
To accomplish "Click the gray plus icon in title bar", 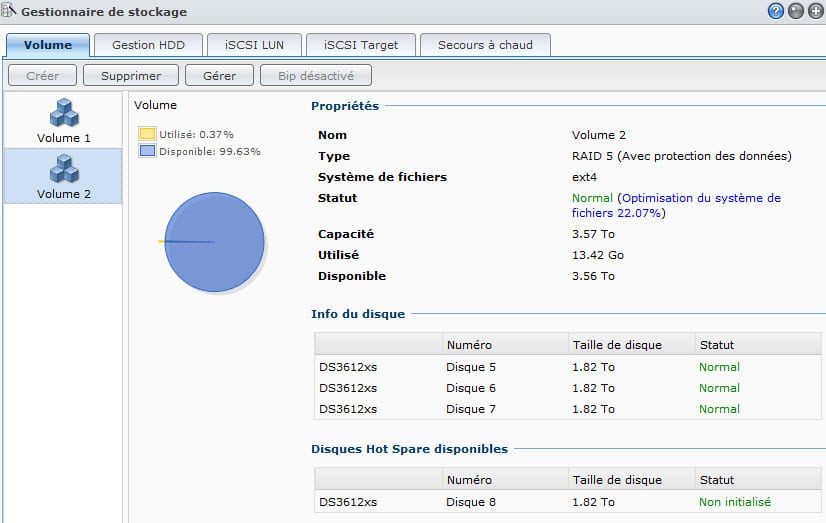I will tap(813, 12).
